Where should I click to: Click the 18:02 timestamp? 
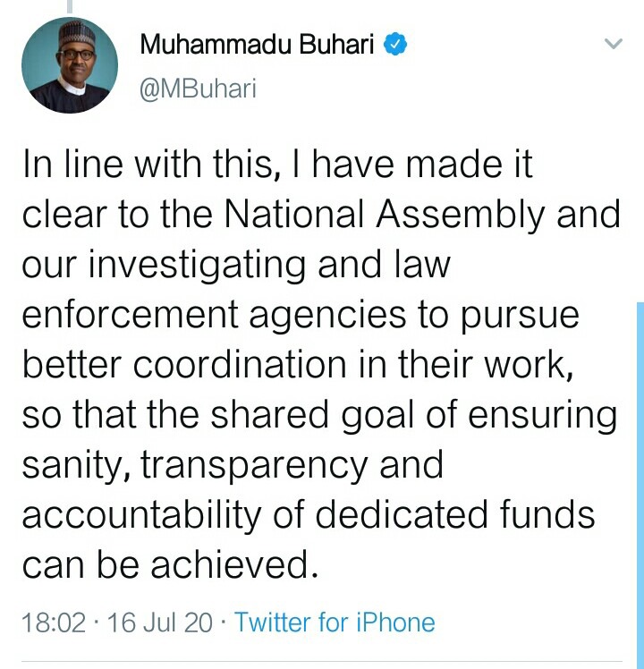click(x=54, y=622)
